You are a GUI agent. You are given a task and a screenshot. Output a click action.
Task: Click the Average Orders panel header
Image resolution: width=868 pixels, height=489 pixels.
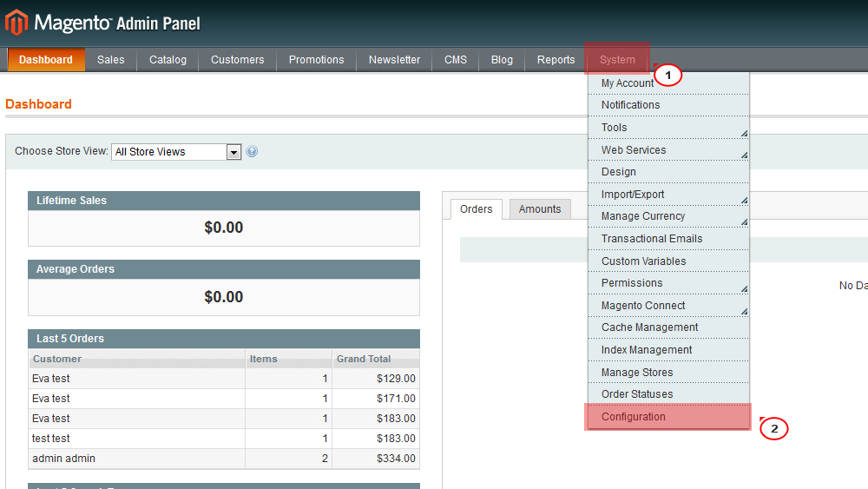click(x=224, y=269)
